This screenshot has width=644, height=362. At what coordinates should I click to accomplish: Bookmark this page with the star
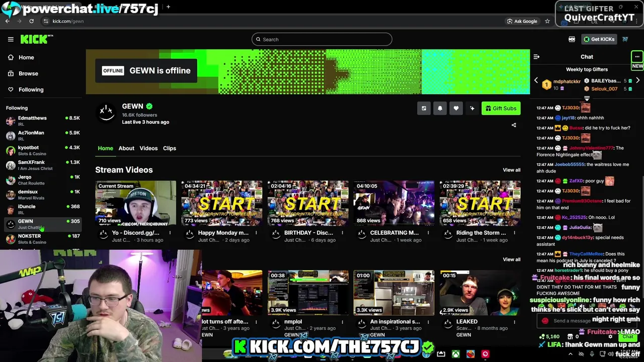pyautogui.click(x=547, y=21)
